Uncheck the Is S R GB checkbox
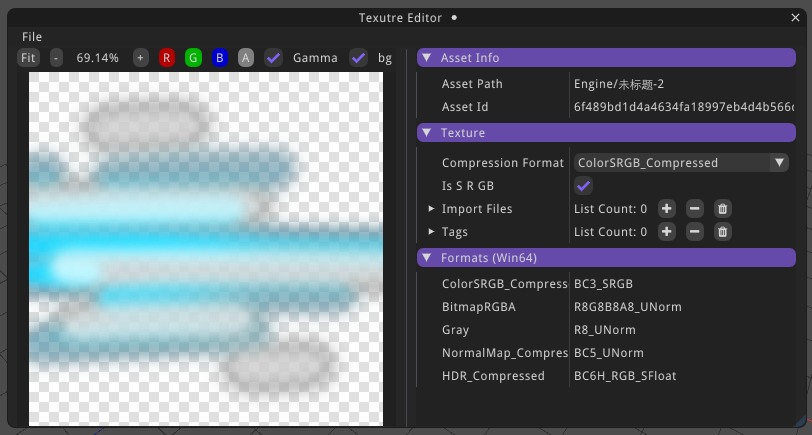812x435 pixels. click(583, 186)
